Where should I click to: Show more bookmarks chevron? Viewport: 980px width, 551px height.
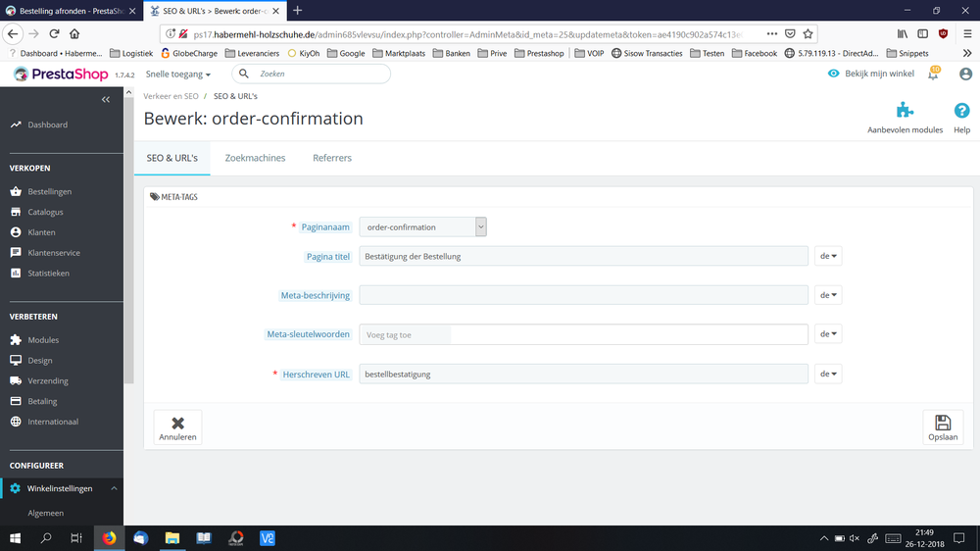(x=967, y=53)
